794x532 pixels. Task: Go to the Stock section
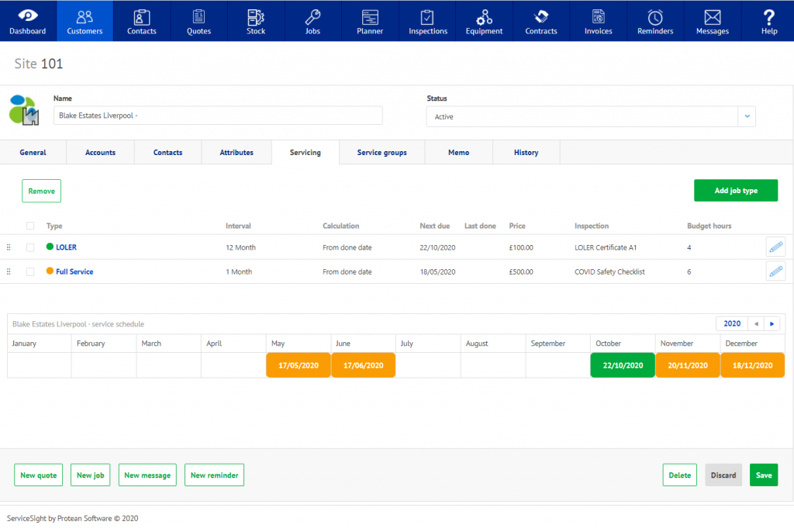point(256,21)
